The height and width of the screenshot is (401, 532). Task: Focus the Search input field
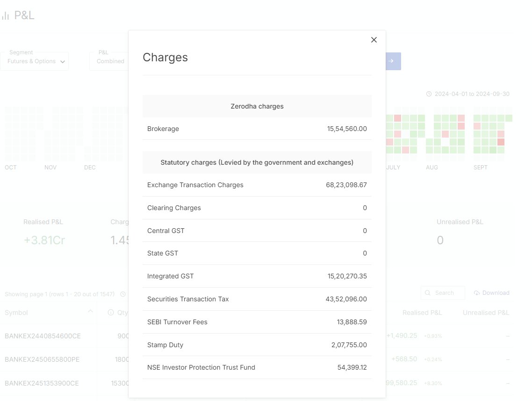click(443, 293)
